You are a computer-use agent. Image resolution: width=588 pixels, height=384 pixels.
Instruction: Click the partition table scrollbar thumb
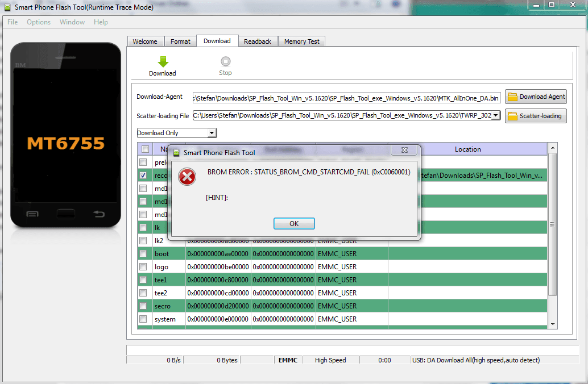[552, 224]
